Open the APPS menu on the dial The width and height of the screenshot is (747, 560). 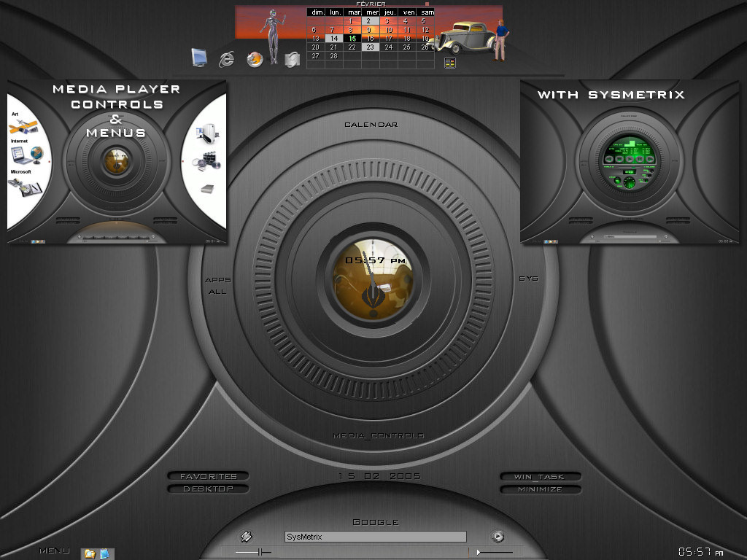218,280
